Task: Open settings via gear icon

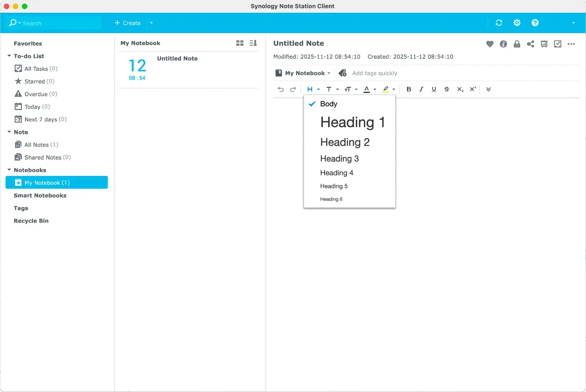Action: tap(517, 23)
